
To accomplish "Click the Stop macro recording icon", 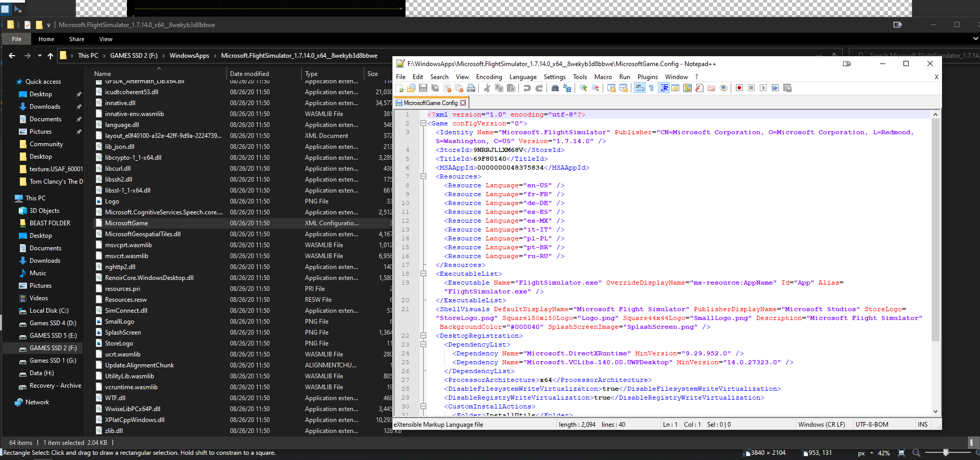I will click(x=750, y=88).
